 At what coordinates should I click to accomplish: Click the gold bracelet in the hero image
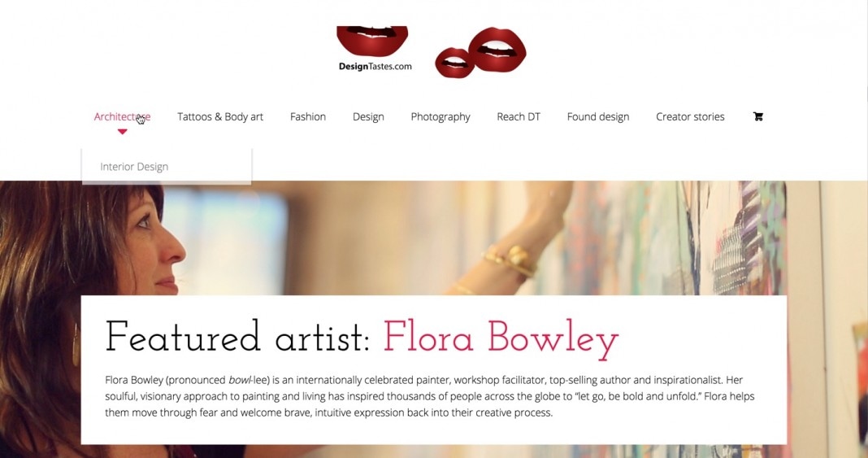[510, 261]
